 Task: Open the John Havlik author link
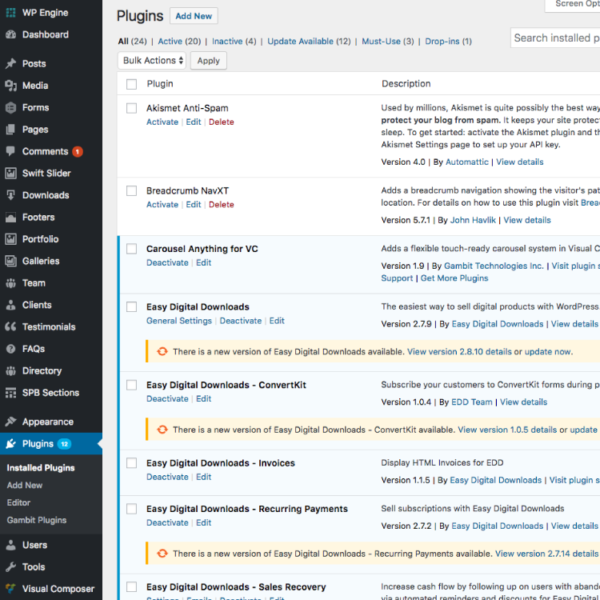tap(473, 220)
